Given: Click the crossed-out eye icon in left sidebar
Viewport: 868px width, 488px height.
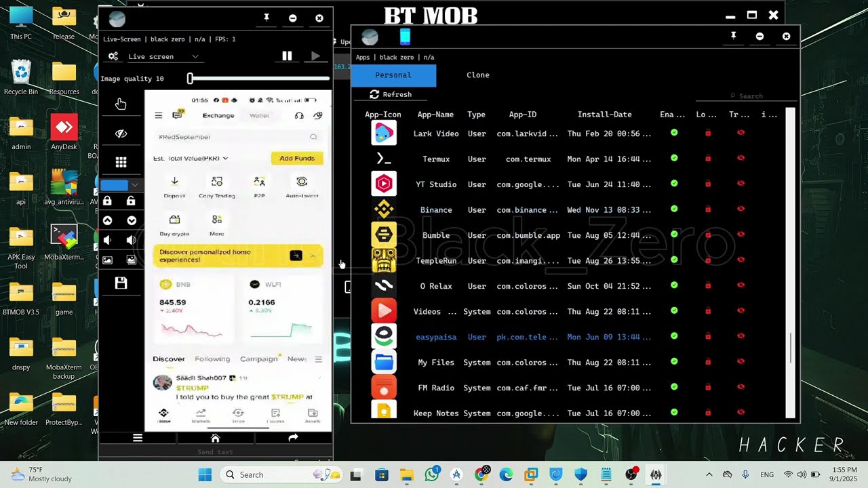Looking at the screenshot, I should pyautogui.click(x=121, y=134).
